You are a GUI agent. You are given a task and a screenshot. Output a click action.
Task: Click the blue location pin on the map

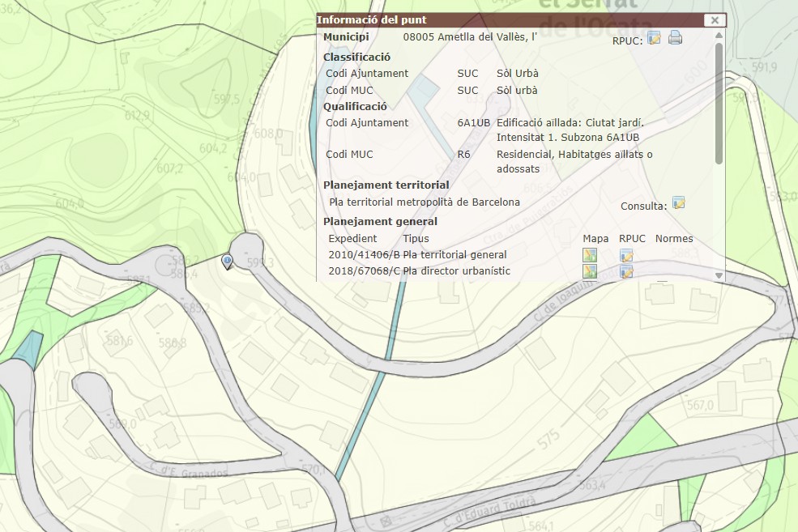point(228,260)
